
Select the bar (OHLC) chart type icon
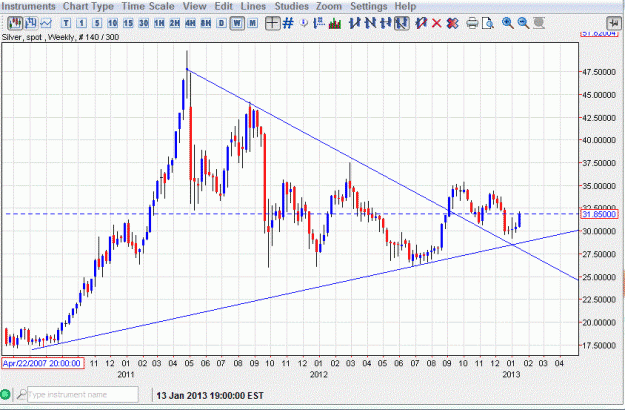click(x=31, y=23)
